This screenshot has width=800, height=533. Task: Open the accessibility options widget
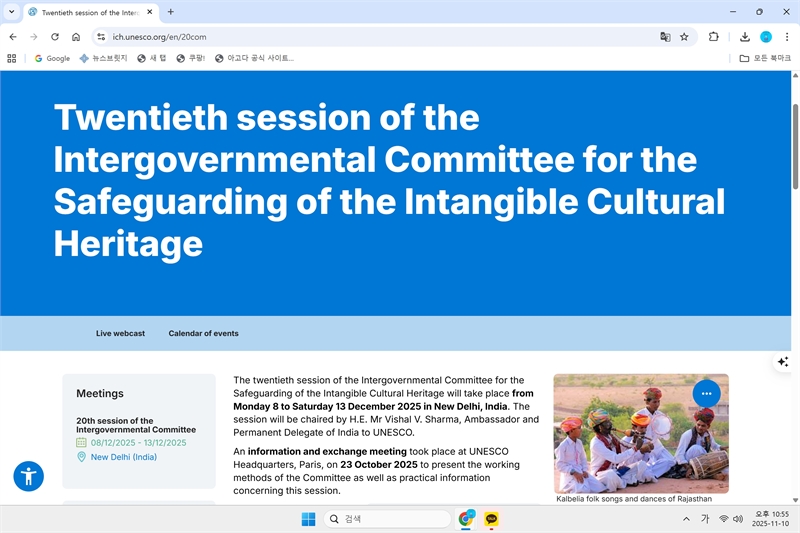[x=28, y=476]
